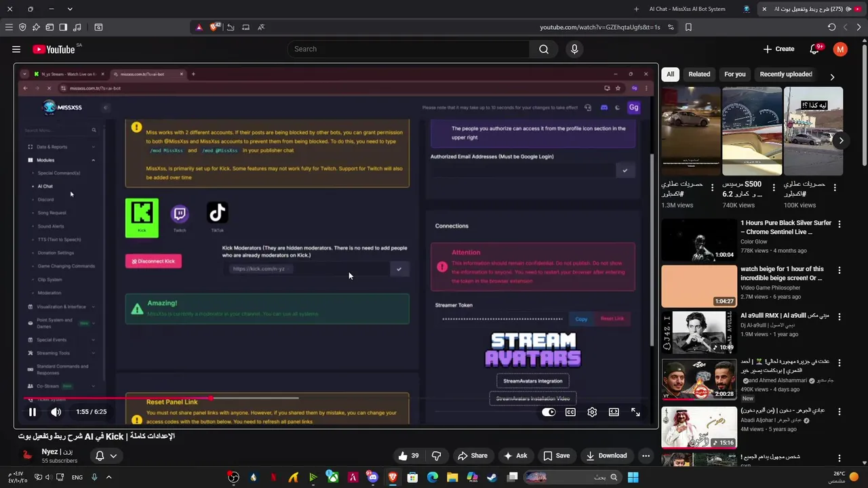This screenshot has width=868, height=488.
Task: Open options for the 740K views short
Action: (x=774, y=187)
